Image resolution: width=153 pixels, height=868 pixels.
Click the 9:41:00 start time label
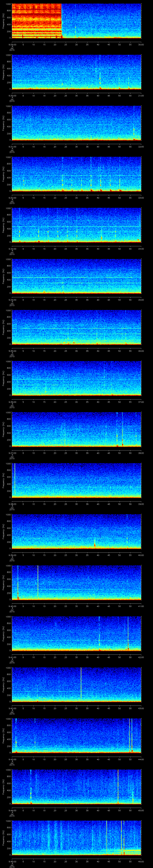tap(12, 657)
